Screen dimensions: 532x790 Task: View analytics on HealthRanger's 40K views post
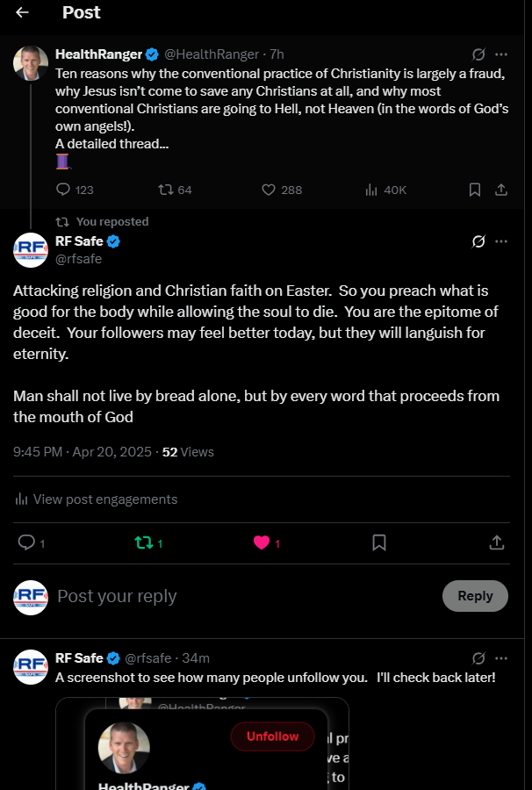pos(372,190)
